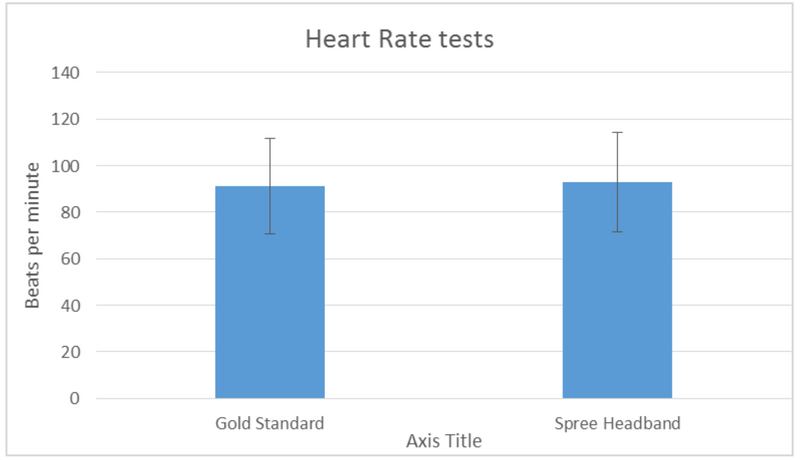Click the Gold Standard blue bar

270,300
